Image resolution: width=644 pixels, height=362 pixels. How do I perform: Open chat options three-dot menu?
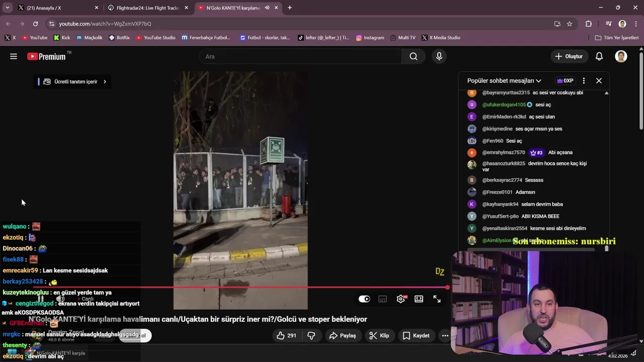pos(584,80)
